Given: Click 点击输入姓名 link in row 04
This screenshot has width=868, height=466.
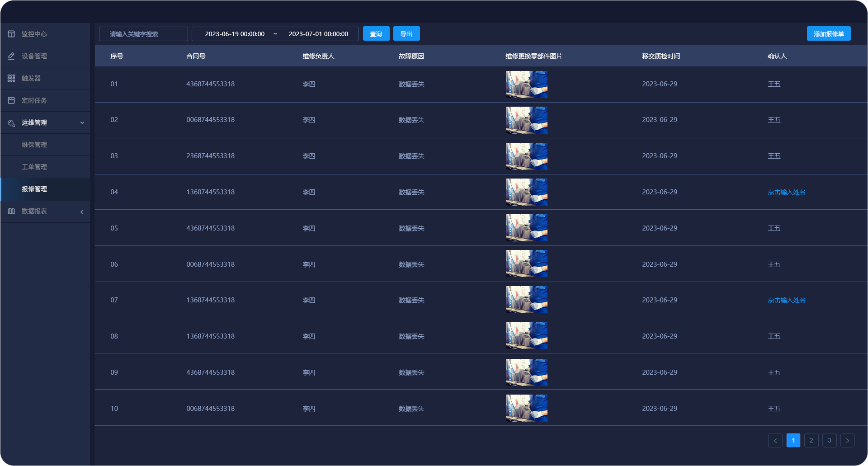Looking at the screenshot, I should 786,192.
